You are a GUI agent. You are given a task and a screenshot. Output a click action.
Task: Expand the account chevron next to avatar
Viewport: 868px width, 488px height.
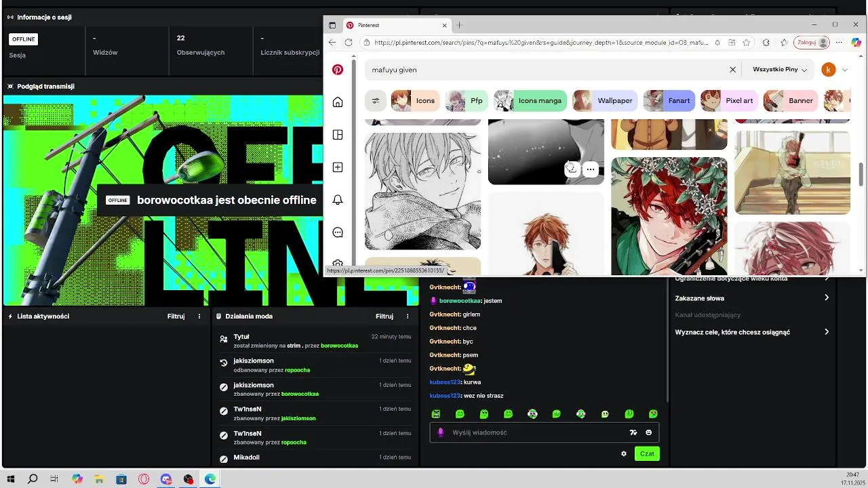click(x=845, y=70)
